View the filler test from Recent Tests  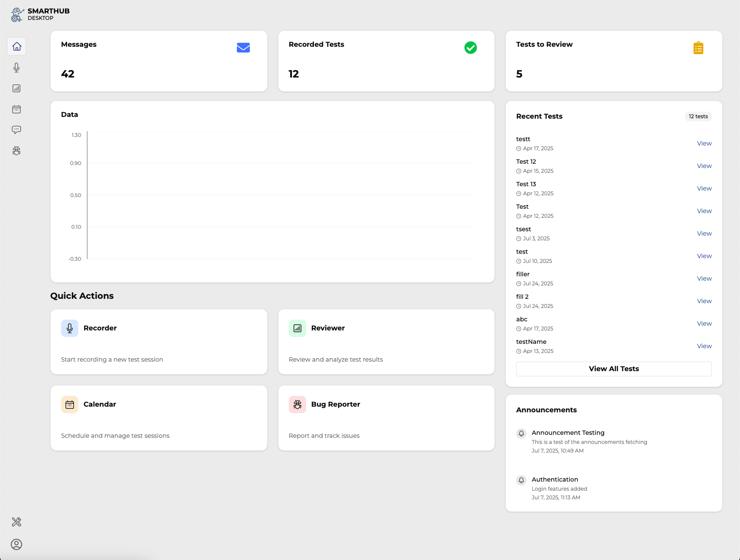(x=704, y=278)
